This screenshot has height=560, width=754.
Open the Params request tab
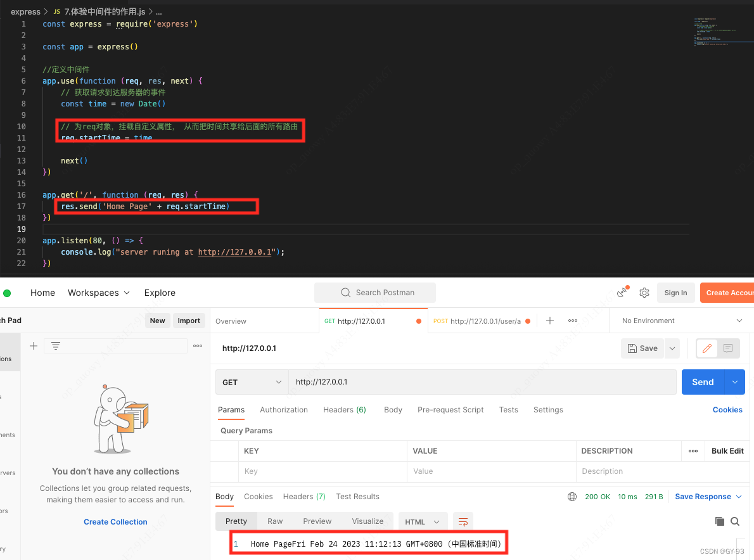coord(231,409)
